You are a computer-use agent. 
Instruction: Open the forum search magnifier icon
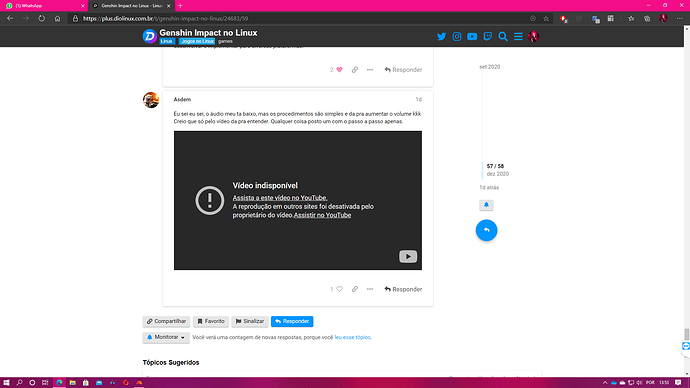[503, 37]
